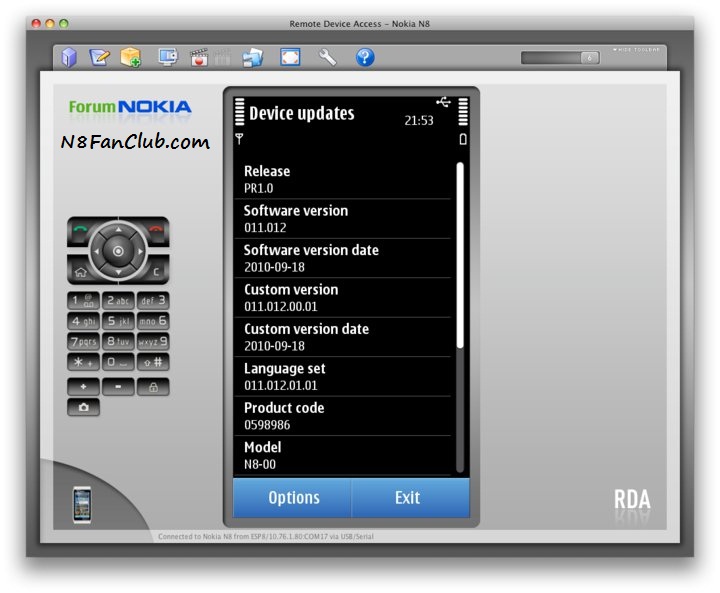Click the 8 tuv key
The width and height of the screenshot is (720, 593).
click(x=118, y=342)
